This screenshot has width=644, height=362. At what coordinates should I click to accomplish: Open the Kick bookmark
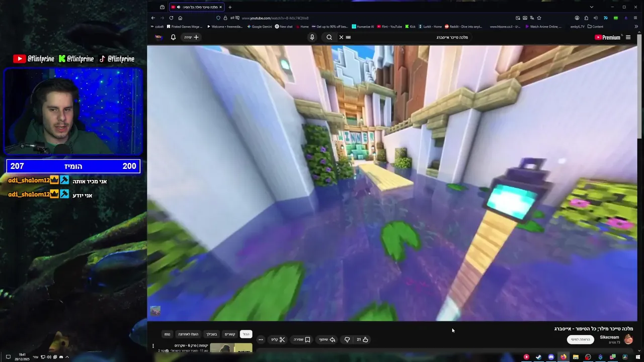pos(410,27)
